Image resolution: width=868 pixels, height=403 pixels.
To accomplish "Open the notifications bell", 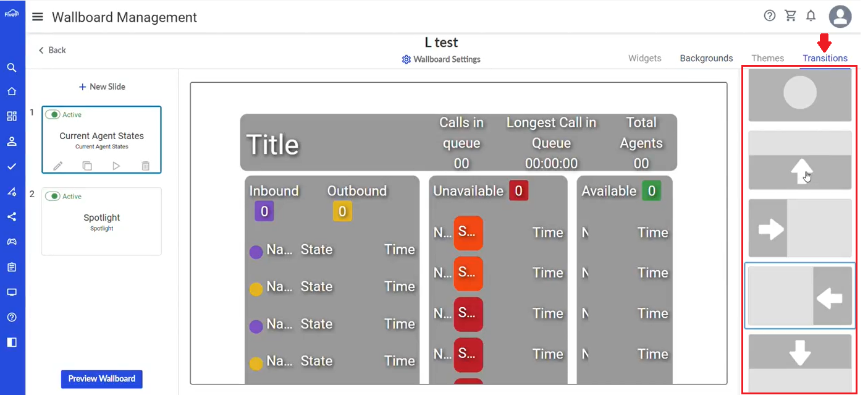I will (811, 16).
